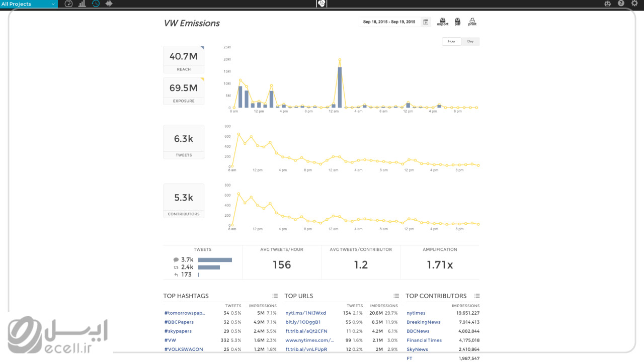
Task: Click the 2.4k retweets bar
Action: point(209,267)
